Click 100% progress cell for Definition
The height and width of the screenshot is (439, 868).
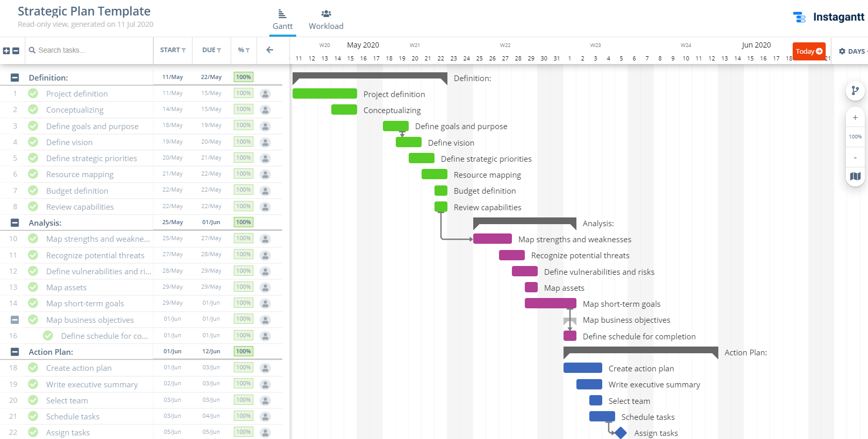pyautogui.click(x=244, y=77)
